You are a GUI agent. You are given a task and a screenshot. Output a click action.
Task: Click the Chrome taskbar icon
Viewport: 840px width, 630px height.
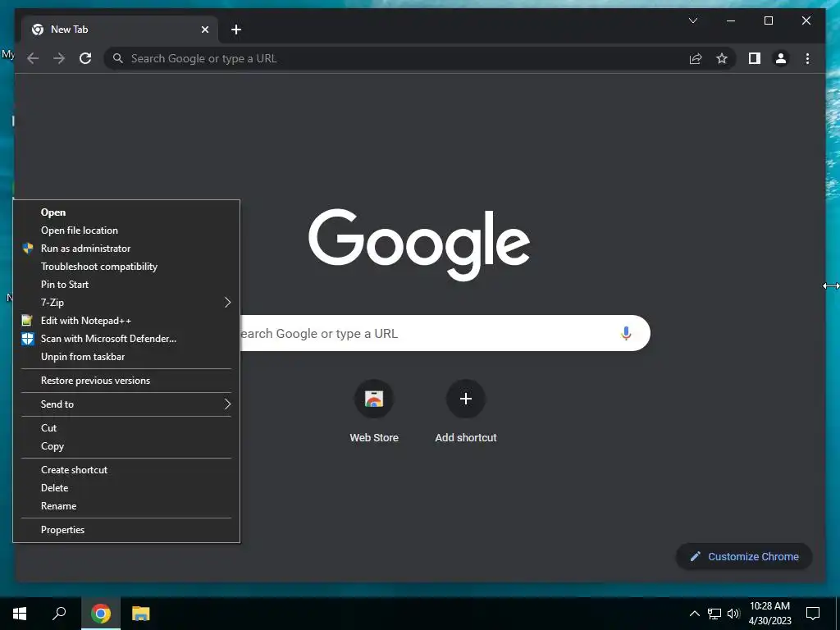(101, 614)
